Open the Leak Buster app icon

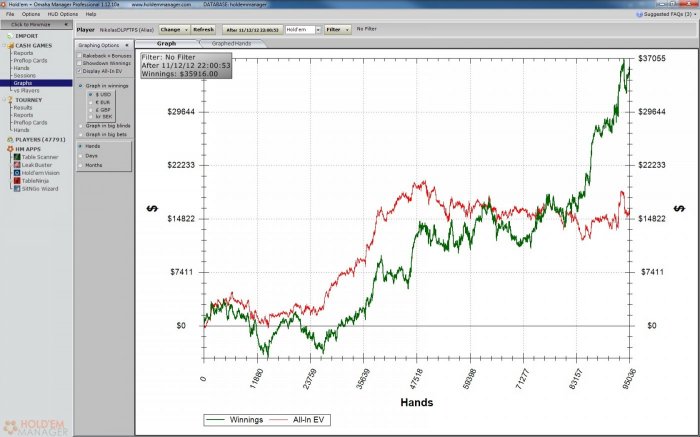[17, 165]
